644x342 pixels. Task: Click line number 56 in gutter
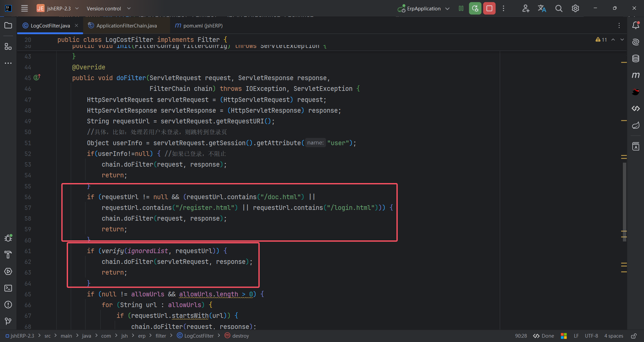[28, 197]
